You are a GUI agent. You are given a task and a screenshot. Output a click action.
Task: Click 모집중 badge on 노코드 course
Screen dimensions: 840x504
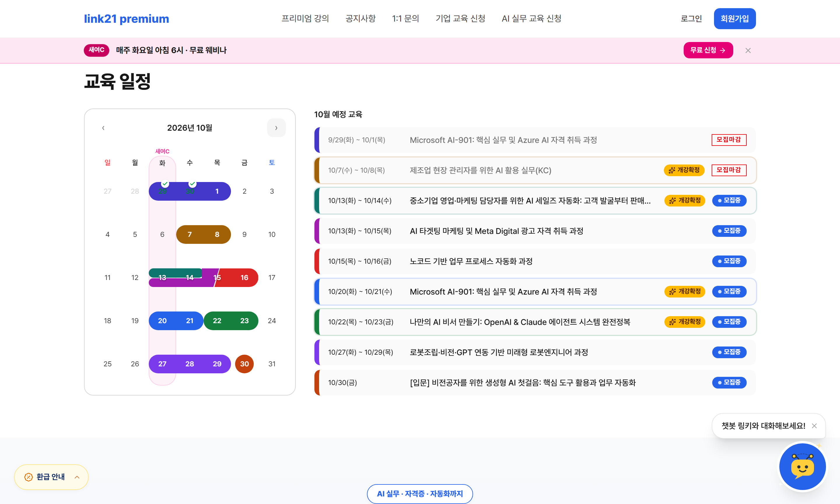pos(729,261)
